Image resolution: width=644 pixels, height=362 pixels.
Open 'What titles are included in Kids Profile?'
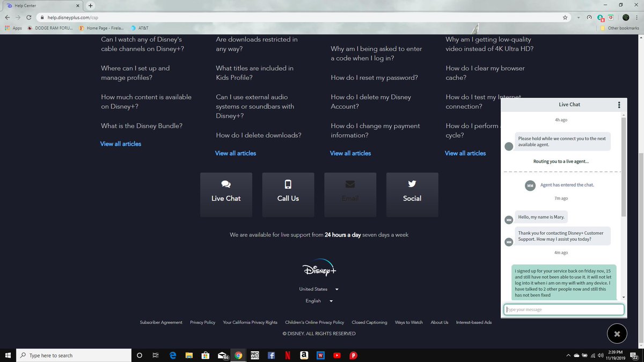tap(255, 73)
